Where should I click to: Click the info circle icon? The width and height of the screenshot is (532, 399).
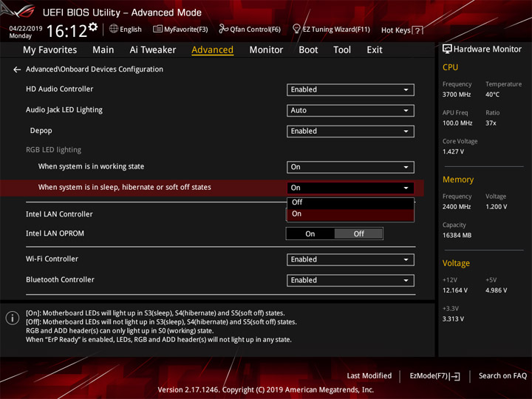click(x=13, y=318)
